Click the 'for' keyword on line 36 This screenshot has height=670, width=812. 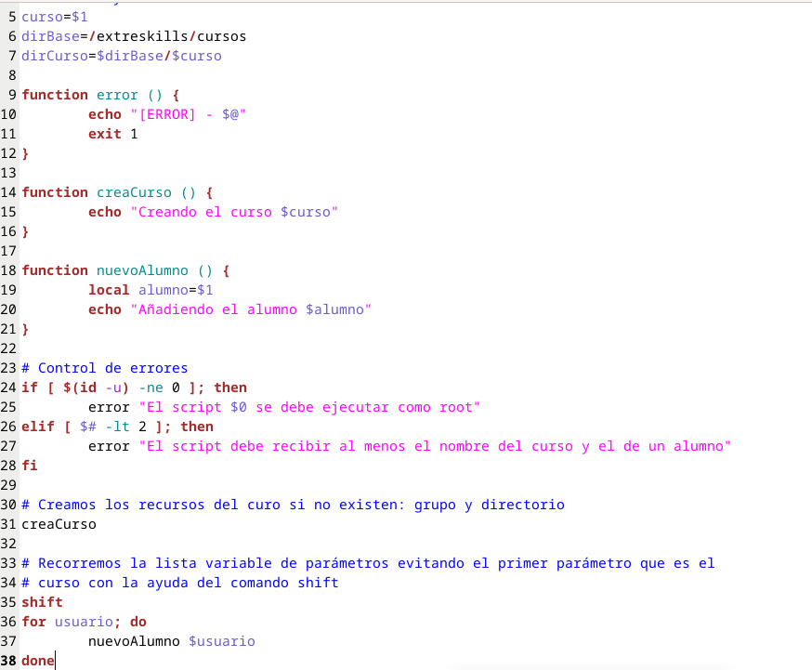[x=33, y=622]
